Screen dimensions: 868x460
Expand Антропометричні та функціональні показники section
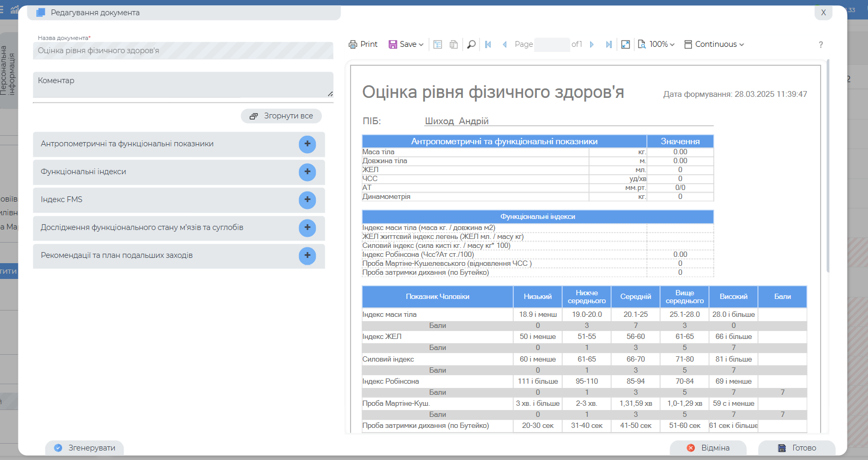coord(307,144)
